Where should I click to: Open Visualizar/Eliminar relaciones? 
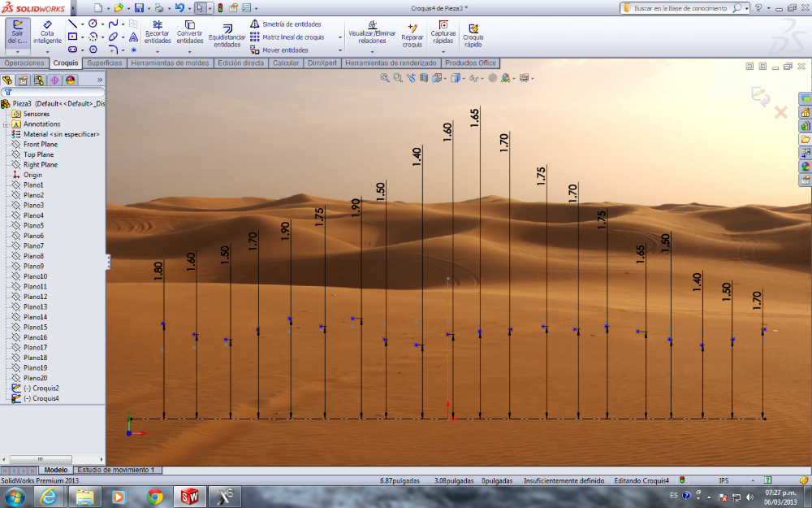pos(372,33)
